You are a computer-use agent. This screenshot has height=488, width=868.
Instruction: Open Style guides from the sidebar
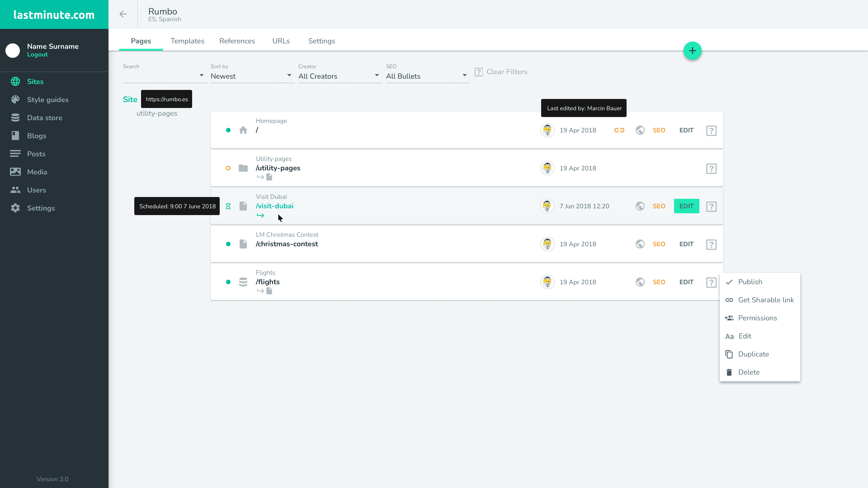(47, 100)
